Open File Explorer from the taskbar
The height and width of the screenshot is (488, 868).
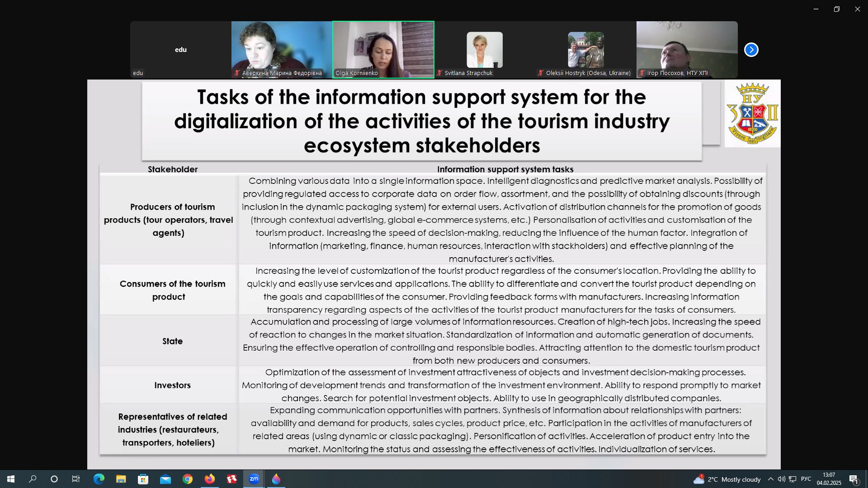point(121,479)
